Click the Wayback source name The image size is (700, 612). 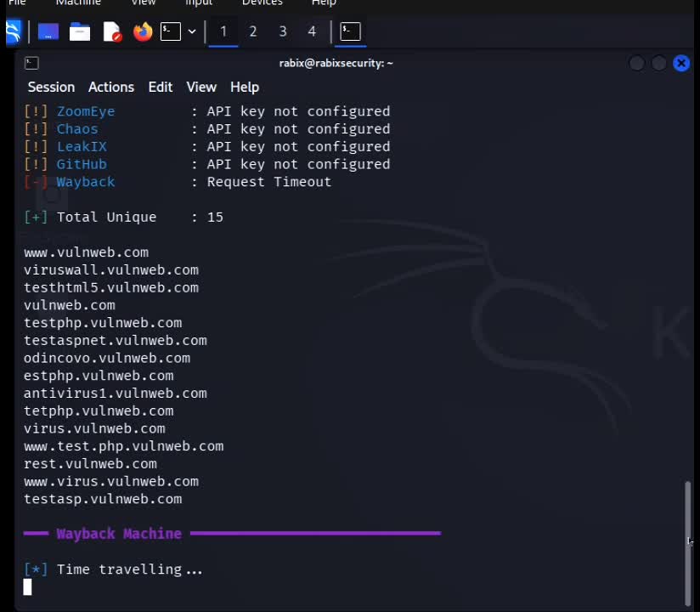pyautogui.click(x=86, y=182)
